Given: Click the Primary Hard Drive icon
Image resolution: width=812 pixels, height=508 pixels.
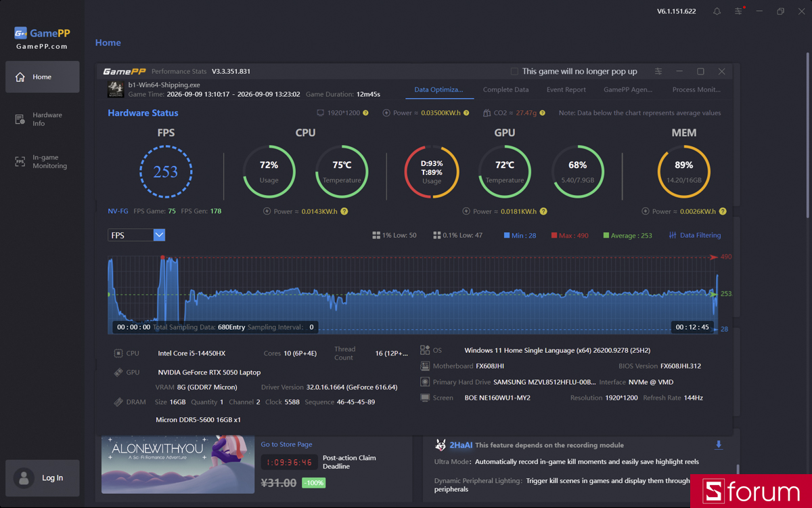Looking at the screenshot, I should pyautogui.click(x=425, y=382).
